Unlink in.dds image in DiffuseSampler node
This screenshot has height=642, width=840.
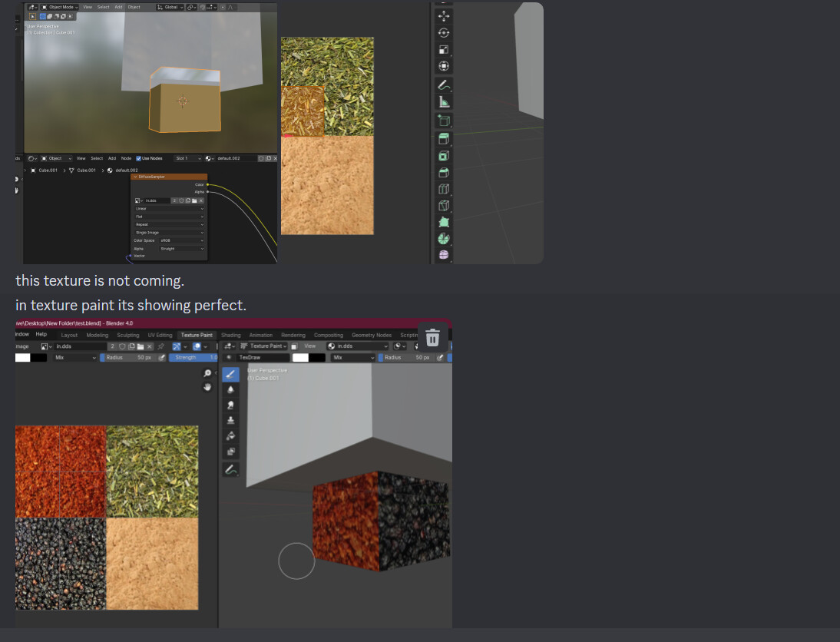(x=201, y=201)
